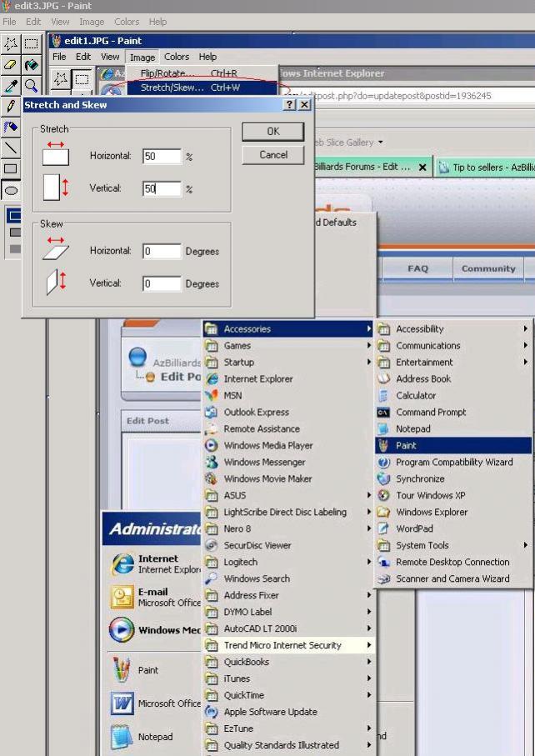This screenshot has width=535, height=756.
Task: Click the Stretch Horizontal percent field
Action: coord(162,156)
